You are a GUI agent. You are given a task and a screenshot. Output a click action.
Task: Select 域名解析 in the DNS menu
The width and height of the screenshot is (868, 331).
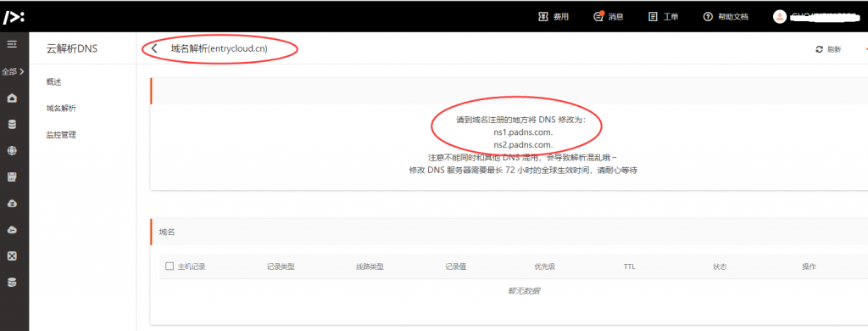(x=61, y=108)
